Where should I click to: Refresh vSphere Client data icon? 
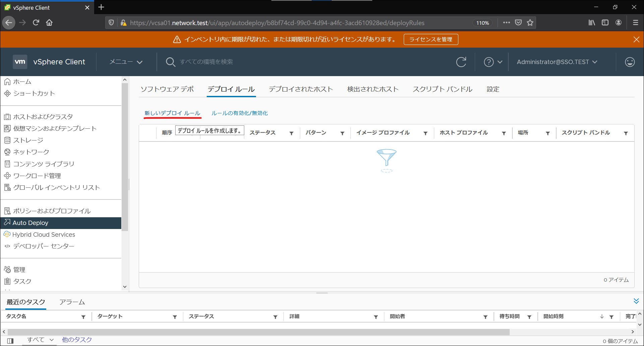(x=461, y=62)
